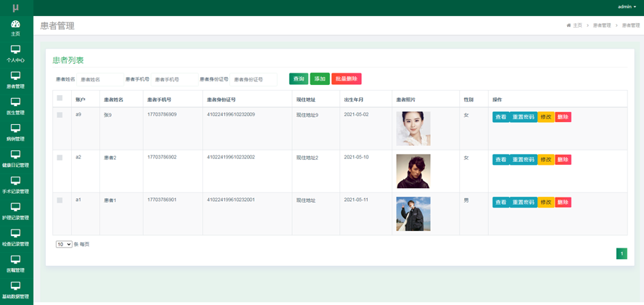Open 检查记录管理 sidebar icon
The image size is (644, 305).
[15, 233]
